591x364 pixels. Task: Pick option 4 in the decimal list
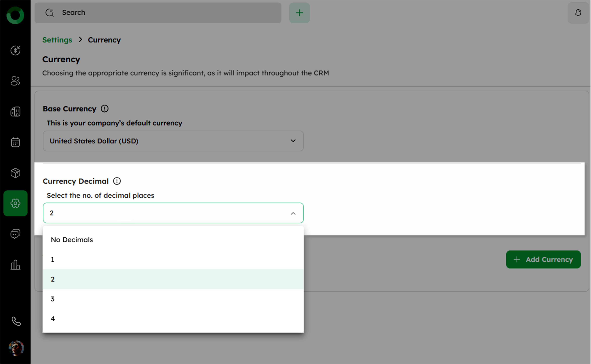tap(53, 319)
